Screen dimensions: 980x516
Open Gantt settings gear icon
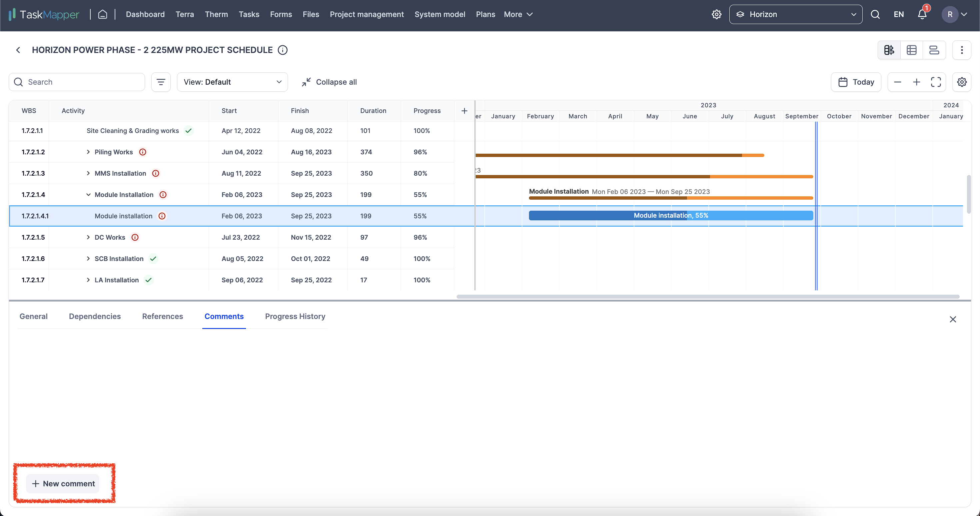click(962, 82)
